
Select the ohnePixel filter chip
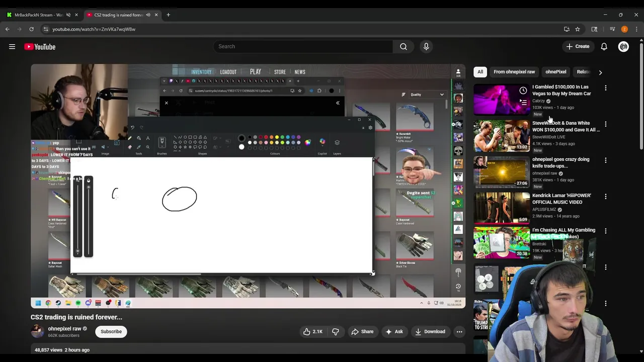coord(556,72)
